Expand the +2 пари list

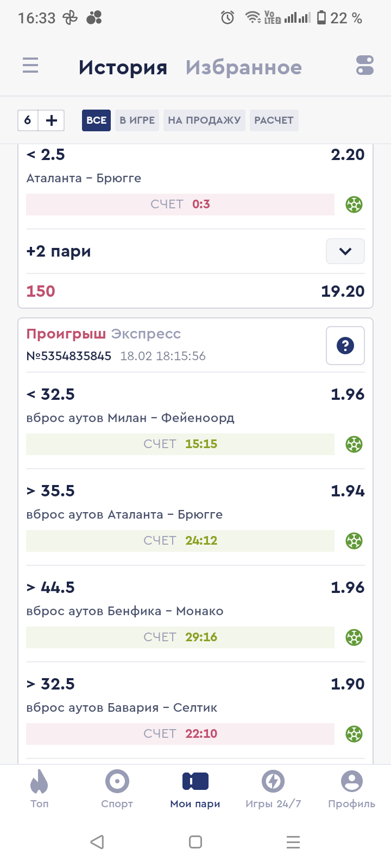pos(345,251)
